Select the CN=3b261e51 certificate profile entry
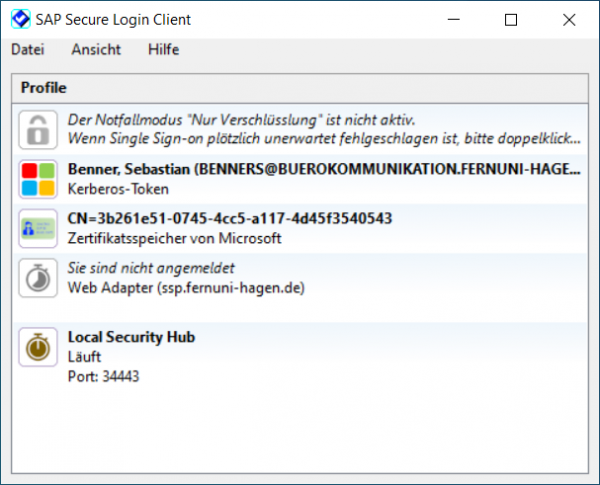600x485 pixels. pos(229,219)
